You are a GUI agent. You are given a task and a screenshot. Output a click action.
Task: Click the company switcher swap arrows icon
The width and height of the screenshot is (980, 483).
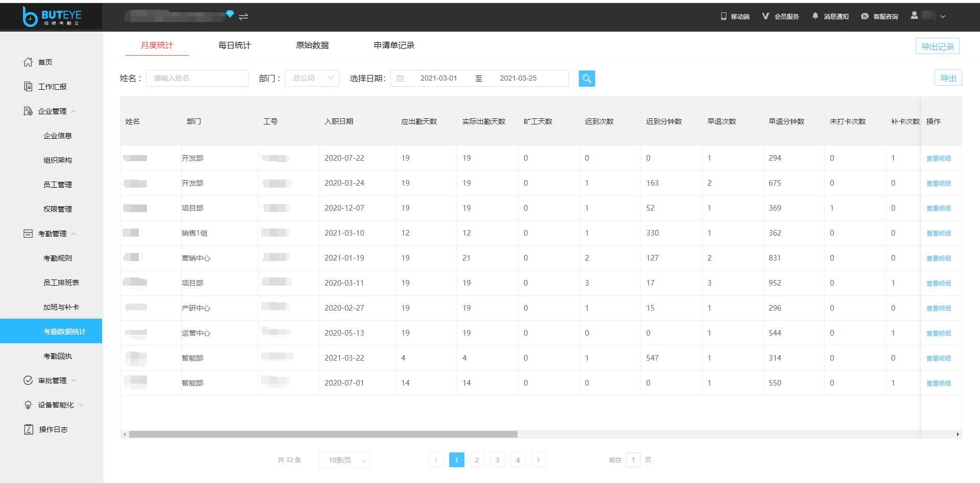pyautogui.click(x=243, y=16)
